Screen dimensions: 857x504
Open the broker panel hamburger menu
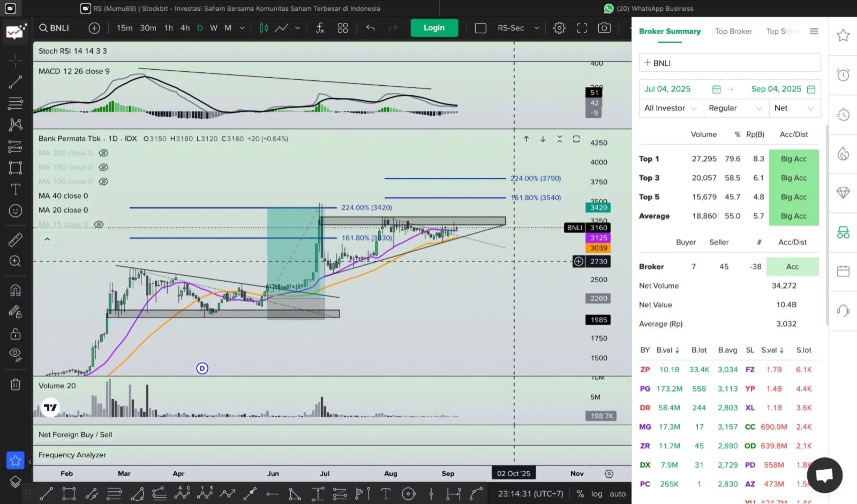(x=814, y=31)
